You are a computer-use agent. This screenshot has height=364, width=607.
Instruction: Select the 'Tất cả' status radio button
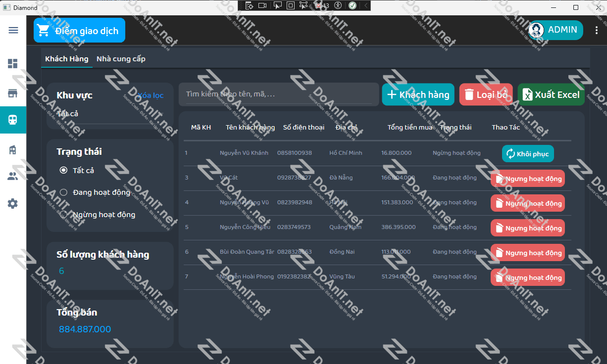coord(63,170)
